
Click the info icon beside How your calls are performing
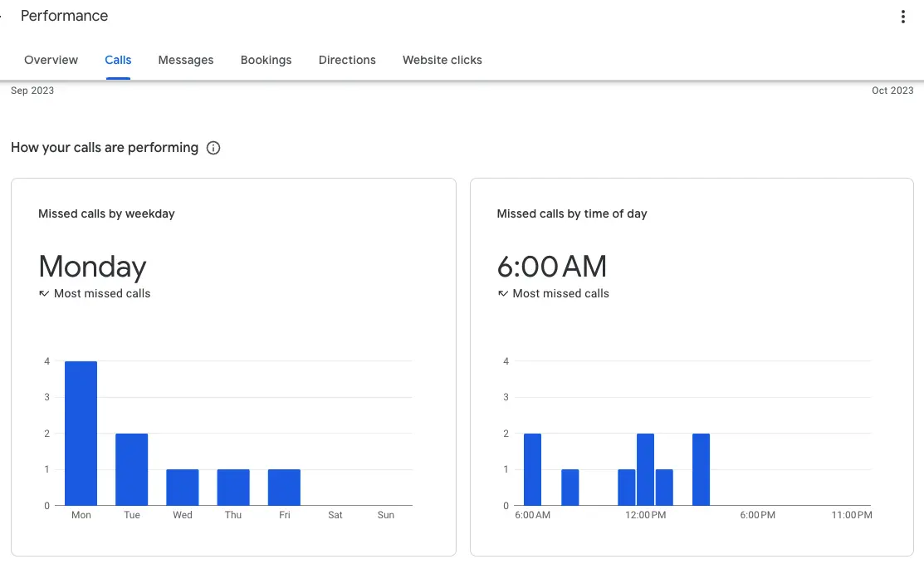(213, 148)
